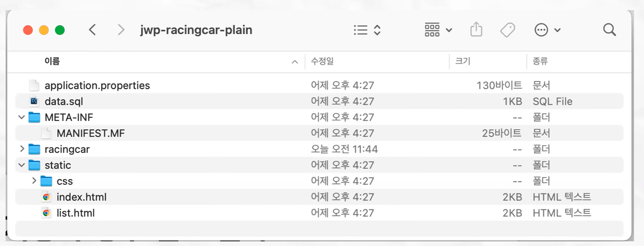Sort by the 종류 column header
The width and height of the screenshot is (644, 246).
point(540,61)
